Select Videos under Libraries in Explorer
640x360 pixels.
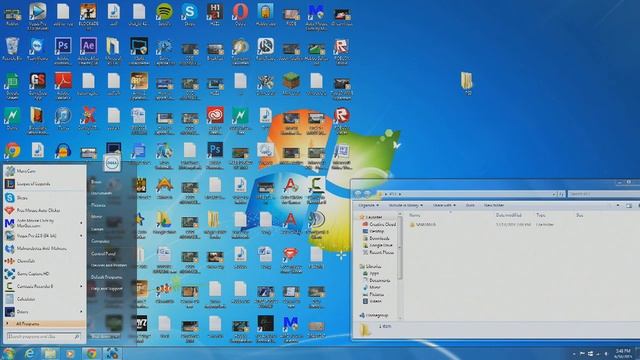373,301
